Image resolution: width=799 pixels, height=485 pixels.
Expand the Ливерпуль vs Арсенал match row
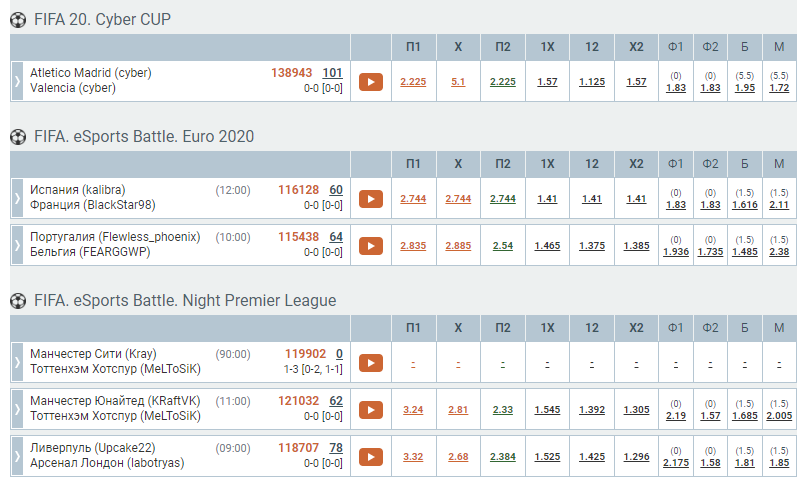(x=16, y=457)
